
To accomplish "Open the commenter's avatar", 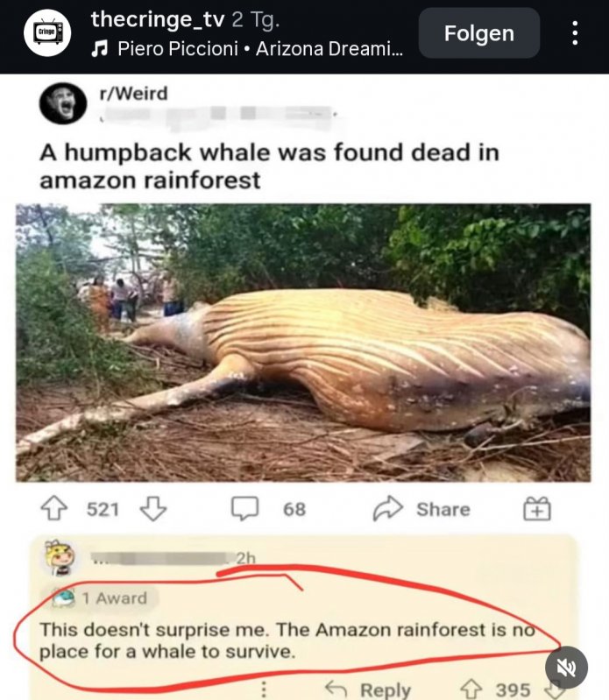I will 60,557.
